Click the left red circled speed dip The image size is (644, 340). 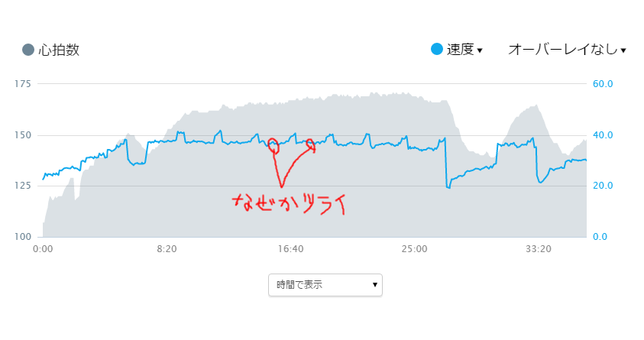point(273,146)
